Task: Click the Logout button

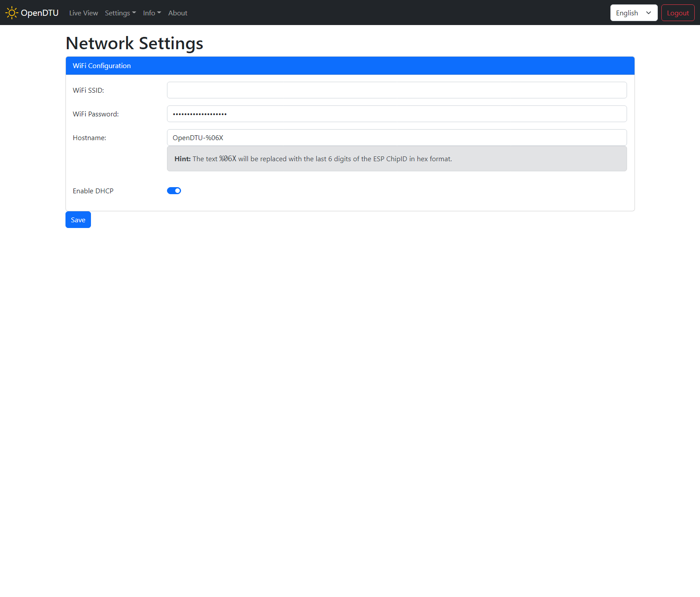Action: point(678,13)
